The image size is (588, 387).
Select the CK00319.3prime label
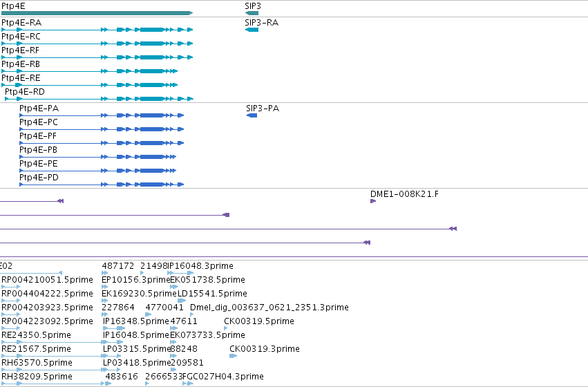click(265, 349)
